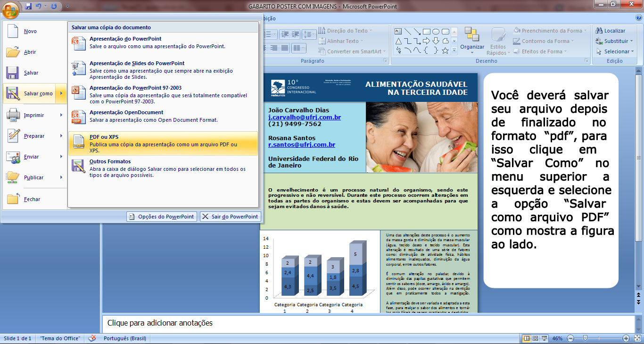Click the Office Button orb
The width and height of the screenshot is (644, 344).
(x=10, y=8)
